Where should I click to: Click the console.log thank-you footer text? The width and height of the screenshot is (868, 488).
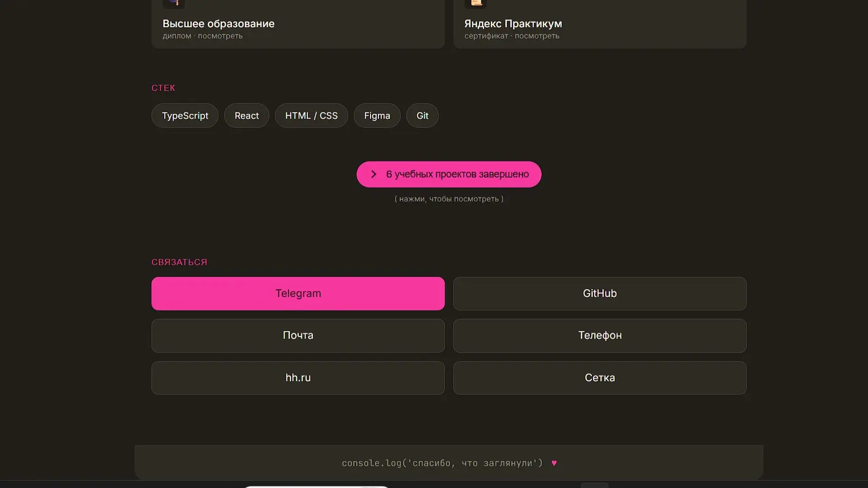(442, 463)
